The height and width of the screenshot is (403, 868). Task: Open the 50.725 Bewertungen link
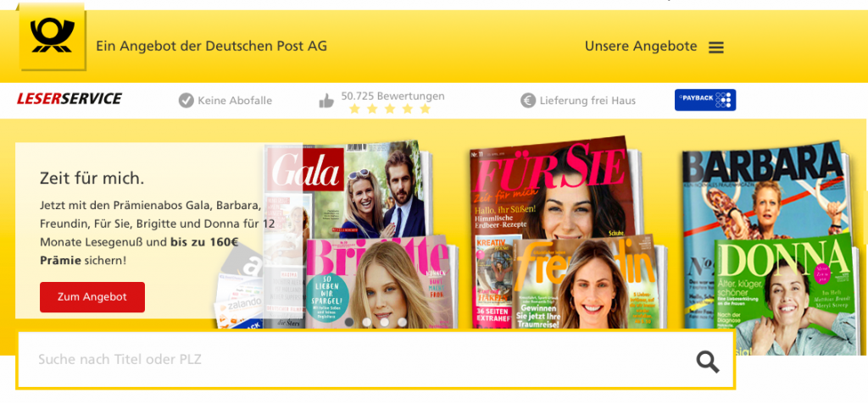[x=392, y=97]
